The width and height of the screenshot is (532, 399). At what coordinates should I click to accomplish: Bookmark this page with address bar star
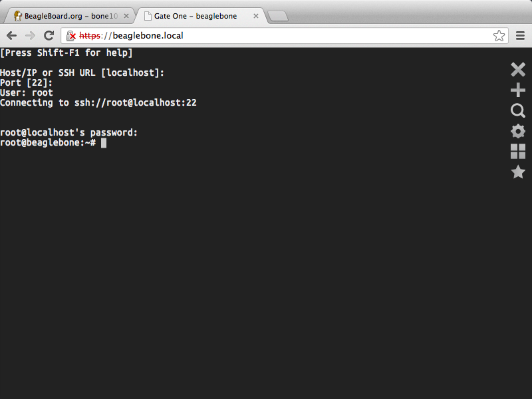click(x=499, y=36)
